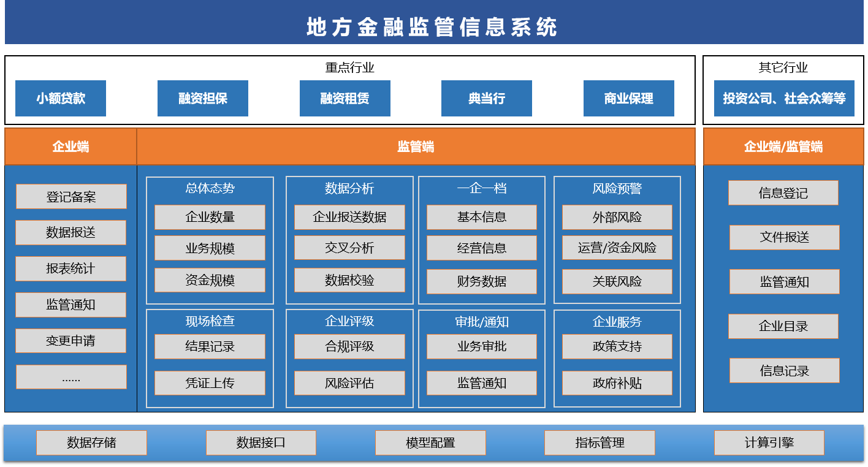868x467 pixels.
Task: Select the 变更申请 item
Action: coord(71,341)
